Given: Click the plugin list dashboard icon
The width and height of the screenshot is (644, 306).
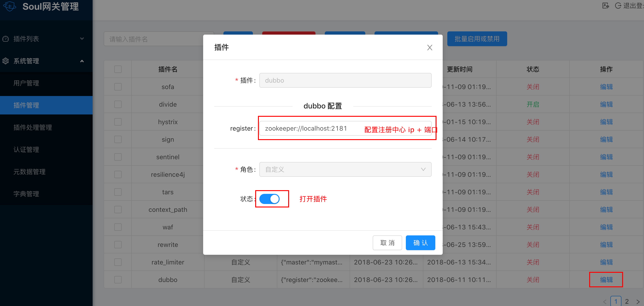Looking at the screenshot, I should point(6,39).
